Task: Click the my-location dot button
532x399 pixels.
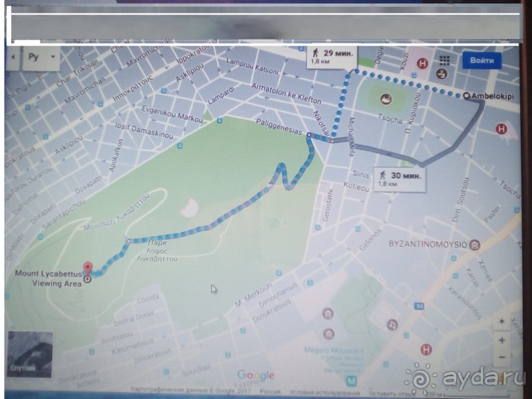Action: coord(502,322)
